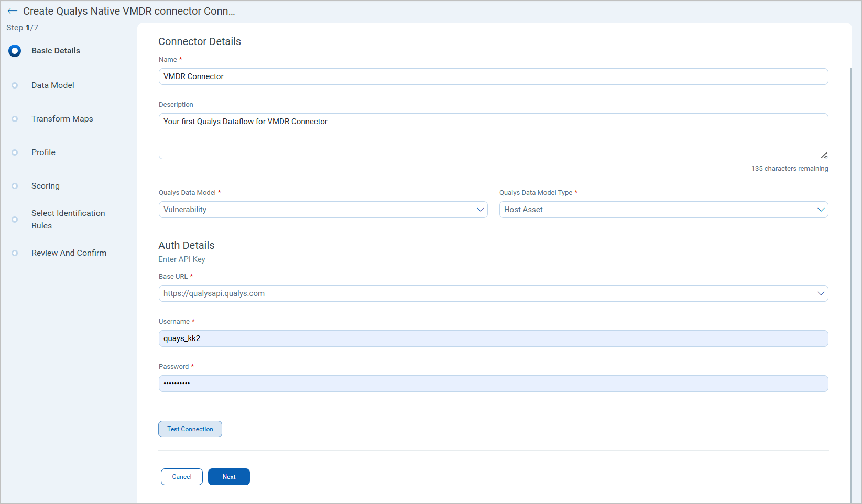Proceed with the Next button

coord(229,477)
